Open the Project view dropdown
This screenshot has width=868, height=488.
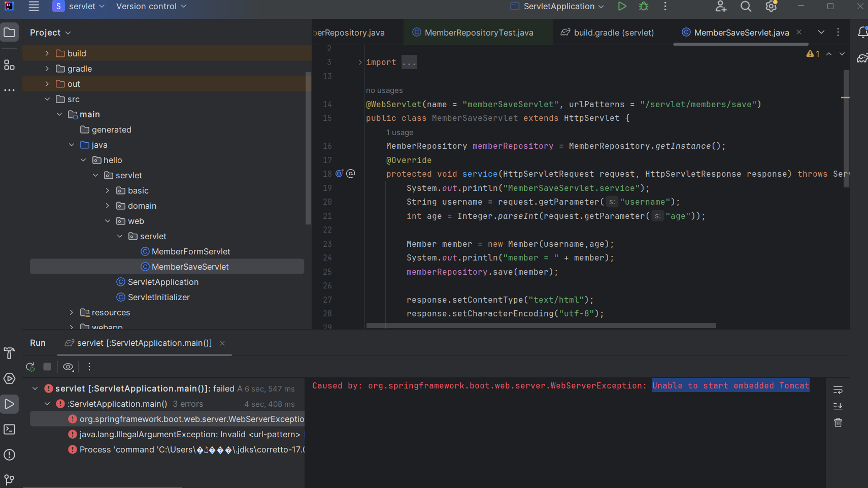click(x=50, y=32)
